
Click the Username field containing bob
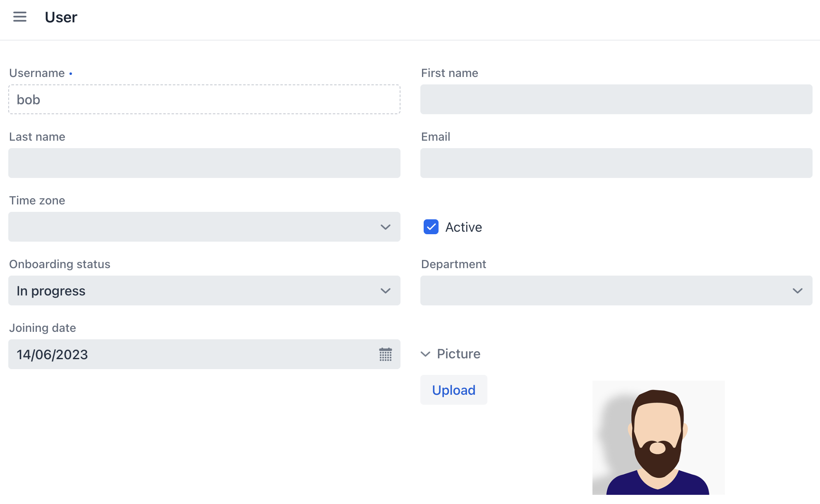204,100
